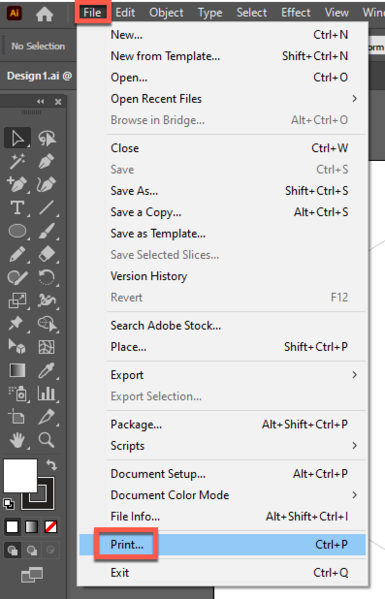Select the Gradient tool

[17, 370]
